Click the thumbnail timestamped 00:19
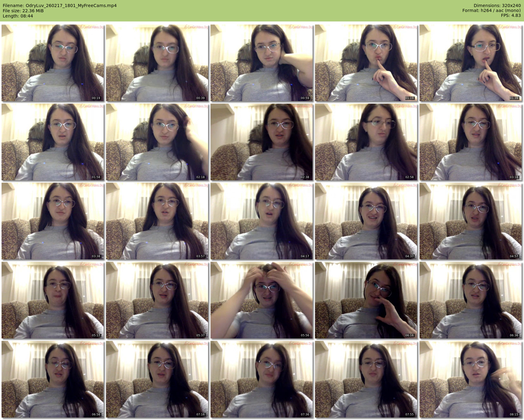 point(53,63)
